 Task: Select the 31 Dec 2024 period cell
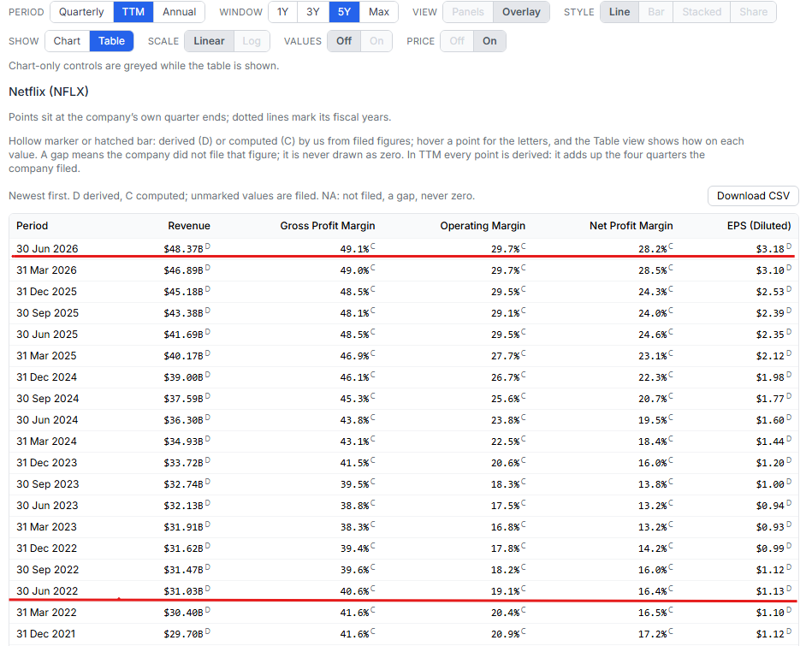(x=46, y=377)
